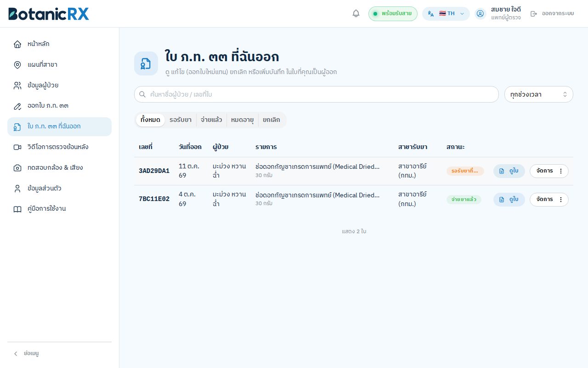Click ดูใบ for certificate 3AD29DA1

click(509, 171)
